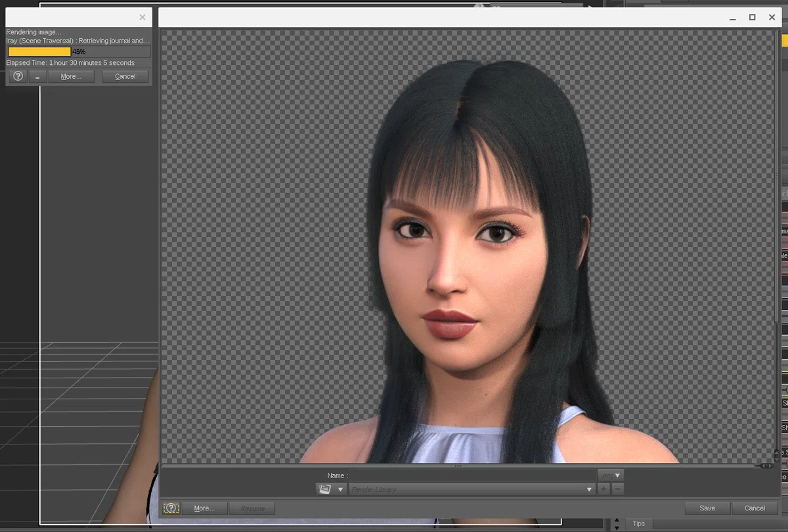Expand the arrow next to the library icon
The image size is (788, 532).
[x=341, y=489]
